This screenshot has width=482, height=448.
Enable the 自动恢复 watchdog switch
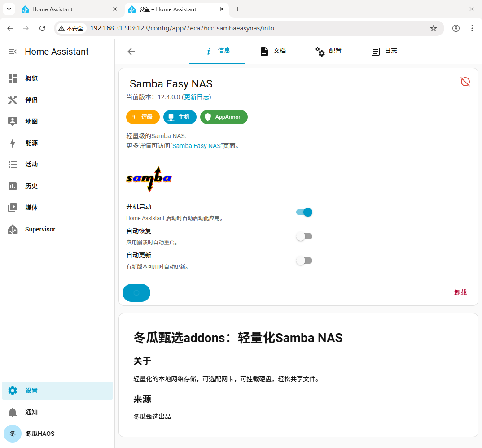point(304,236)
